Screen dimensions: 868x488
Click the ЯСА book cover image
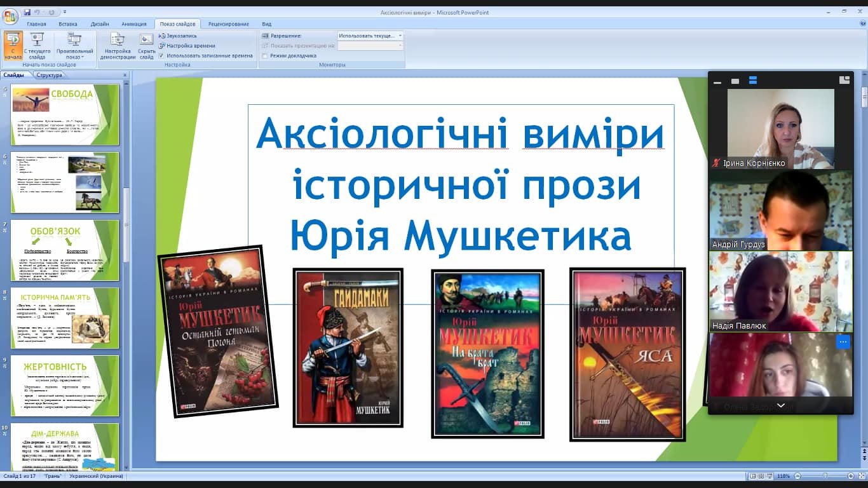pyautogui.click(x=628, y=355)
